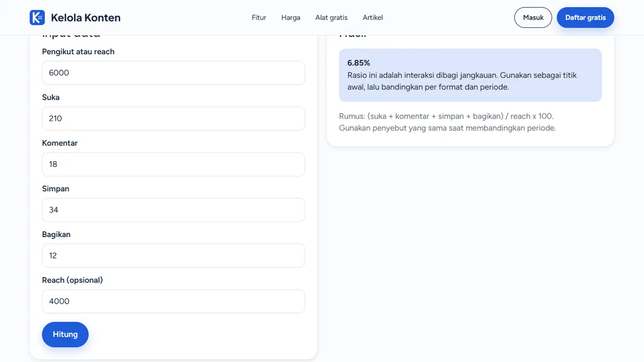Screen dimensions: 644x362
Task: Click the 'Suka' field label
Action: pos(50,98)
